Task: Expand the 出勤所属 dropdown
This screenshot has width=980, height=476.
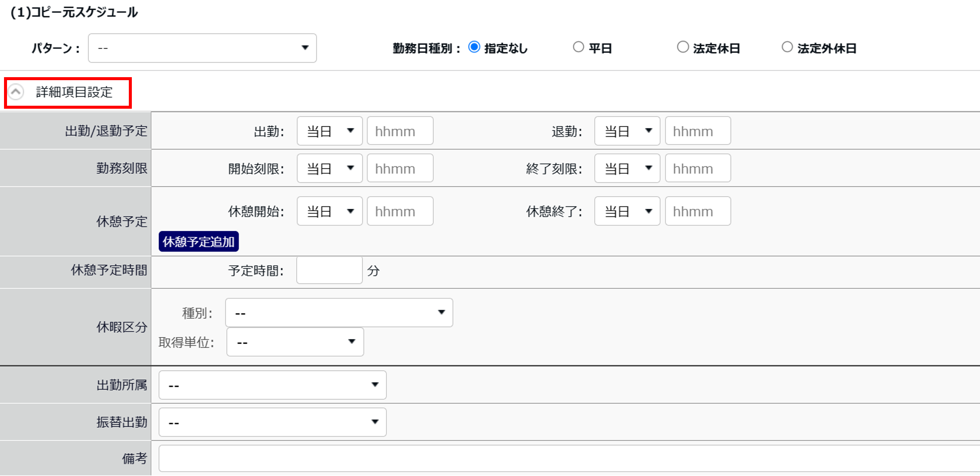Action: pyautogui.click(x=272, y=385)
